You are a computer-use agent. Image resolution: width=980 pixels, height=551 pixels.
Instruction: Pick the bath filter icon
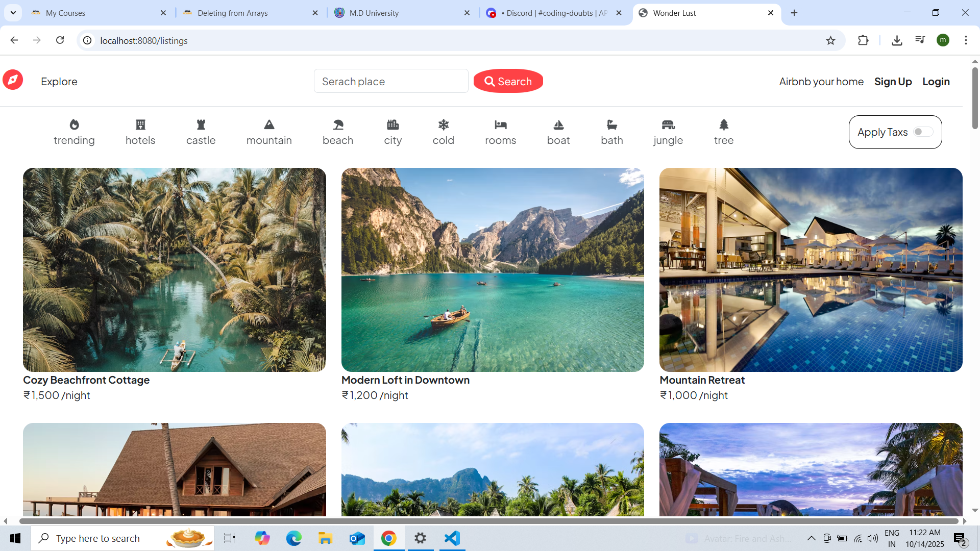pyautogui.click(x=612, y=124)
